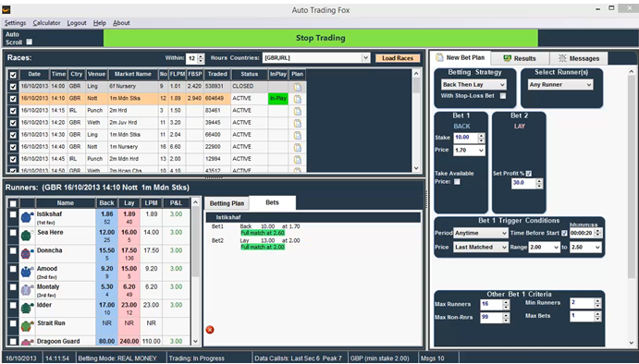
Task: Click the red delete bet icon
Action: coord(210,330)
